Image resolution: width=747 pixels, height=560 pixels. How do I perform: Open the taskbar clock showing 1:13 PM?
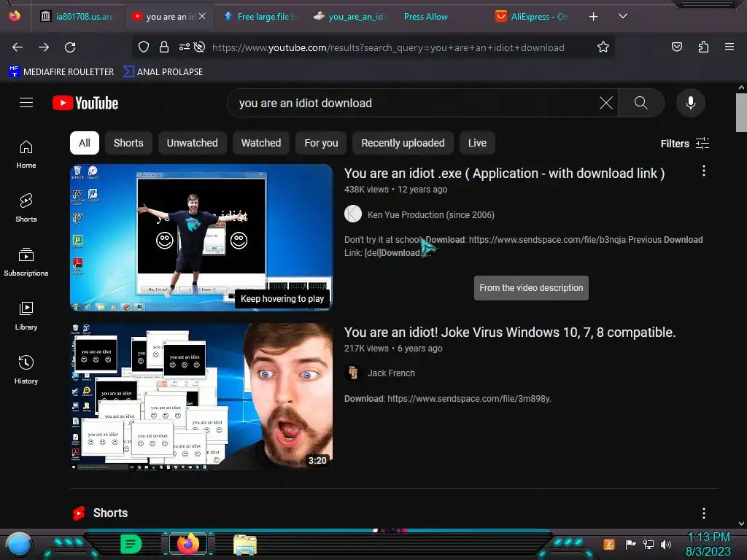coord(708,537)
